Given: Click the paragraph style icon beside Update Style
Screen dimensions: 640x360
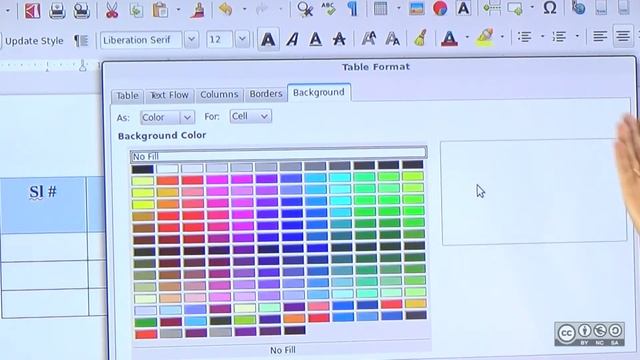Looking at the screenshot, I should [81, 40].
